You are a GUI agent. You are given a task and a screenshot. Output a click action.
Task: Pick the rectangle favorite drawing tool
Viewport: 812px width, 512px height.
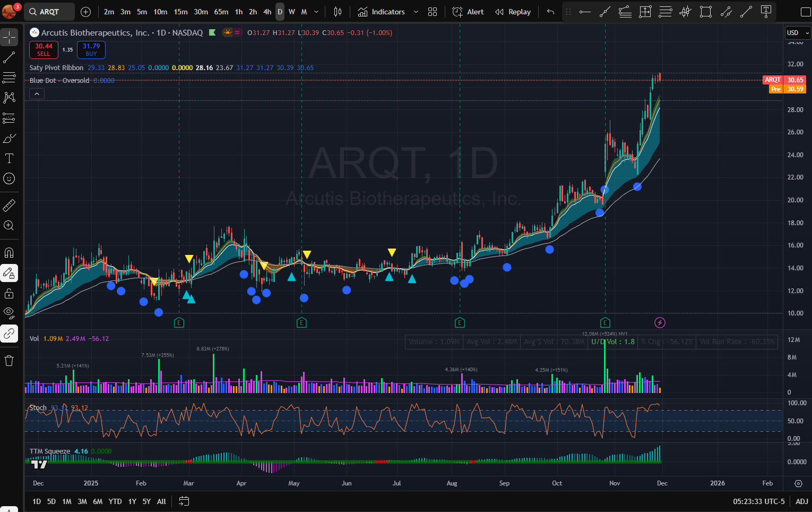[705, 12]
